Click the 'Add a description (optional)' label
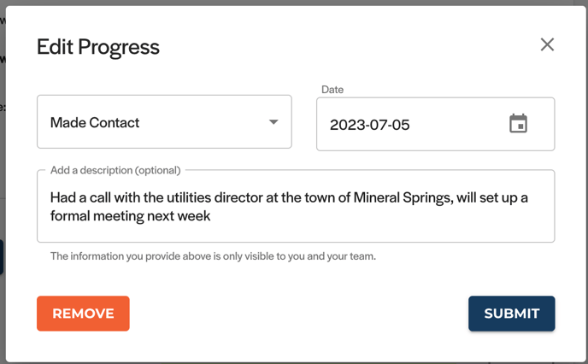 (x=115, y=170)
